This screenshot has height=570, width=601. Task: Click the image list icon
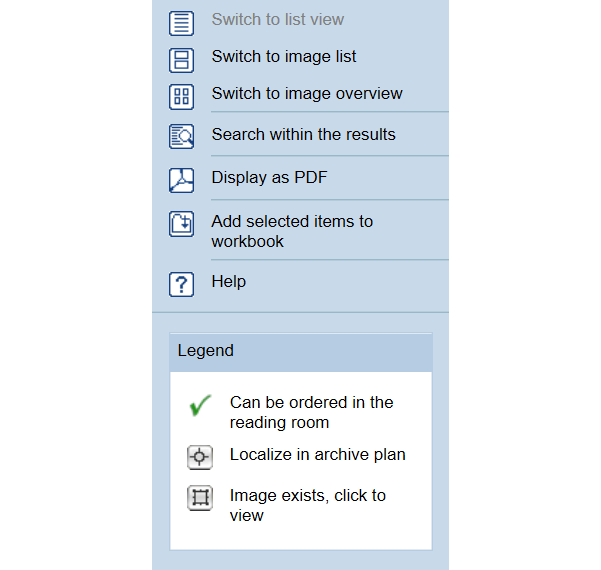[181, 60]
